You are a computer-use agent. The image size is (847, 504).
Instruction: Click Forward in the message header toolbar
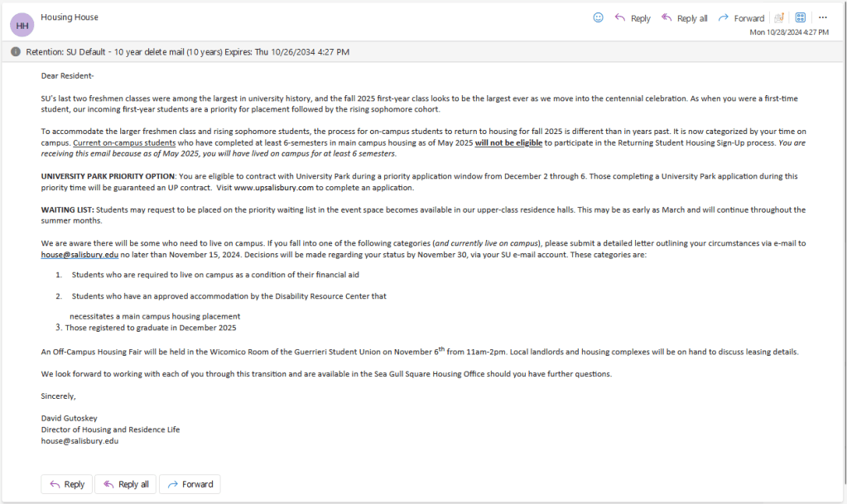(x=741, y=18)
